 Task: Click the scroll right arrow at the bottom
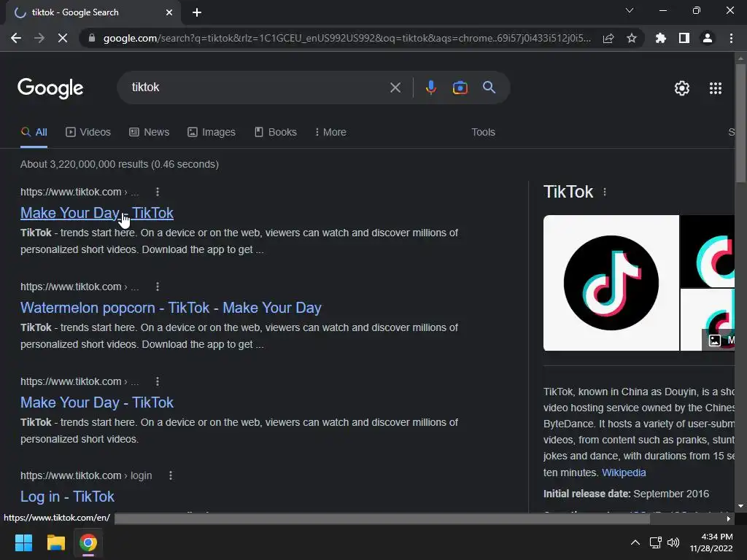pyautogui.click(x=729, y=518)
